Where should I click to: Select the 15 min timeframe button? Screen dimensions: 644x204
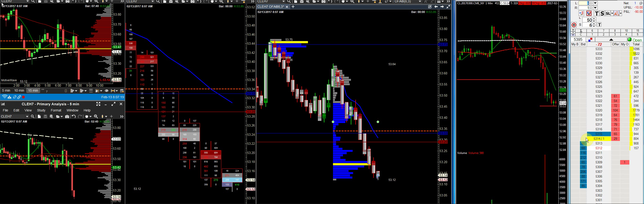[33, 91]
